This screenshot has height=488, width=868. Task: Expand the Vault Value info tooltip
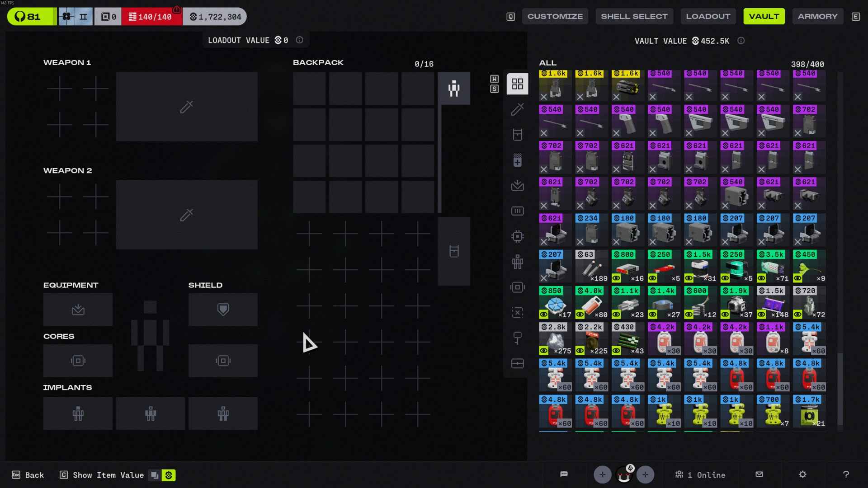(x=741, y=41)
